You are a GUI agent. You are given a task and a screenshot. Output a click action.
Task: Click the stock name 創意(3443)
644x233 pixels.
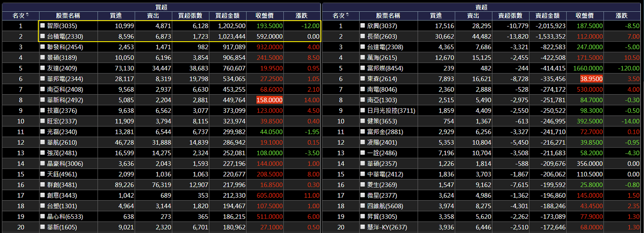click(x=62, y=196)
